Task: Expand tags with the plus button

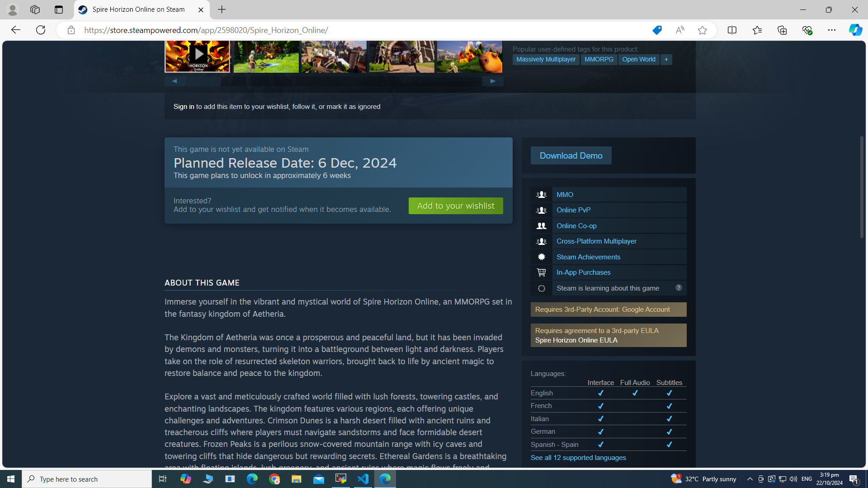Action: [666, 59]
